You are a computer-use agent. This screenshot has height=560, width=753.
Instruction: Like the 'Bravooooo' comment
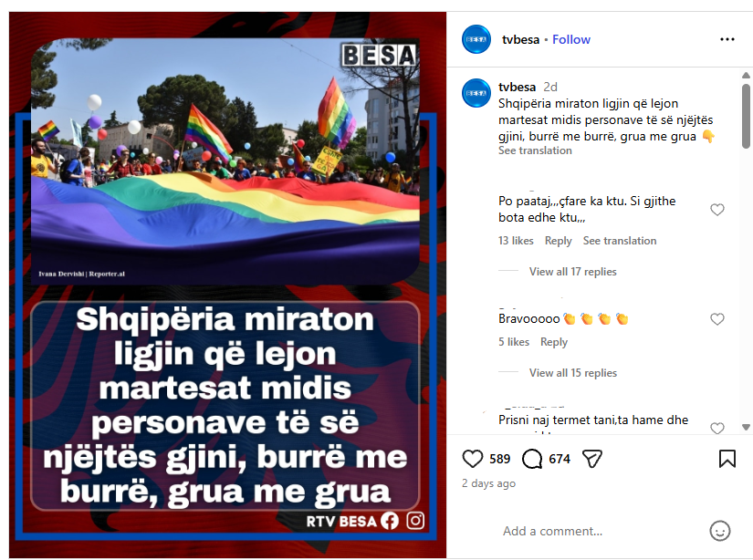(x=717, y=319)
